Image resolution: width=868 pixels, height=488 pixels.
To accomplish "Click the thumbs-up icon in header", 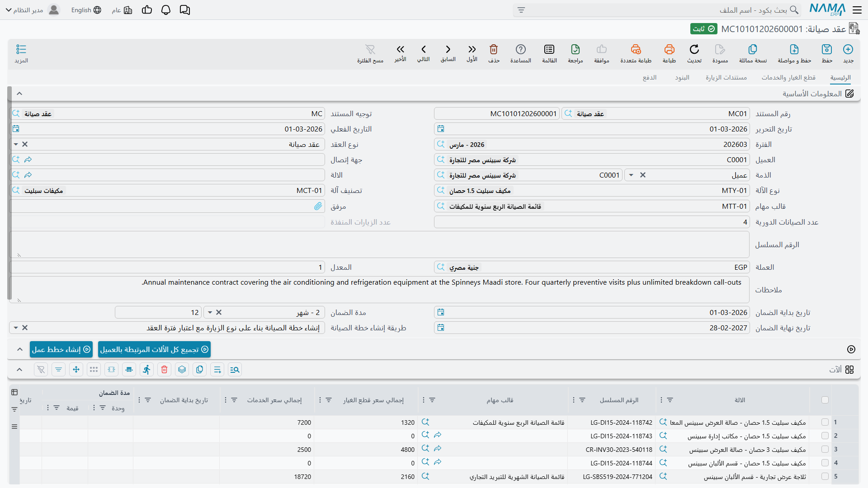I will [147, 10].
